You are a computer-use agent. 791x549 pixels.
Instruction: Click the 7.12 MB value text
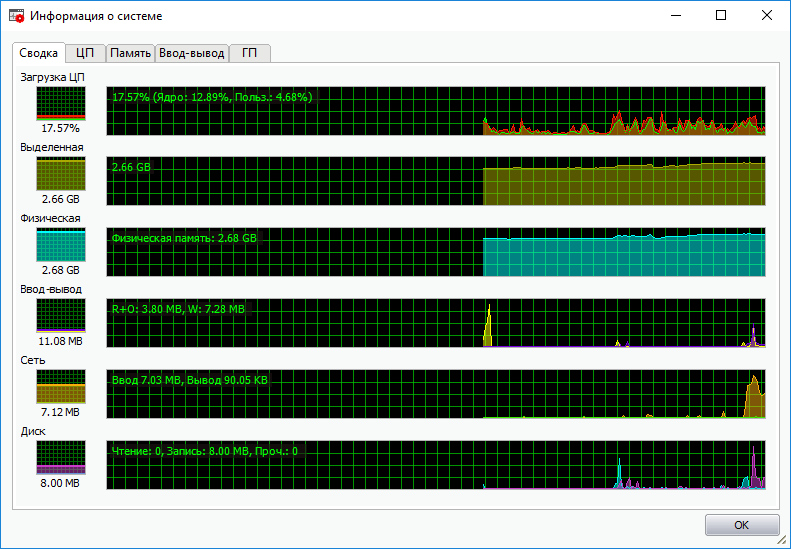click(61, 412)
